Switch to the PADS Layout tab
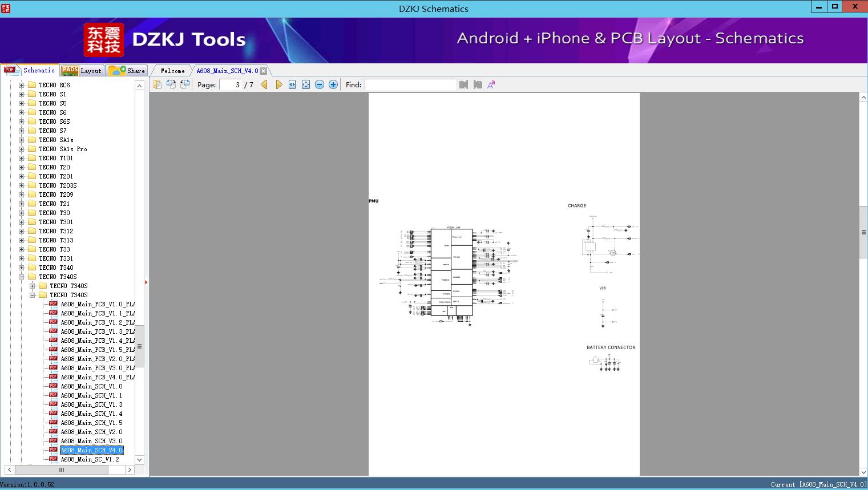The image size is (868, 490). (82, 71)
